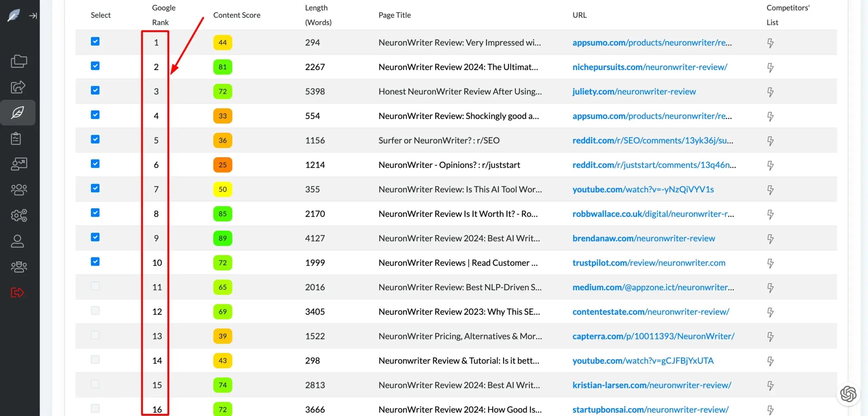Image resolution: width=868 pixels, height=416 pixels.
Task: Click the Content Score column header
Action: pos(237,15)
